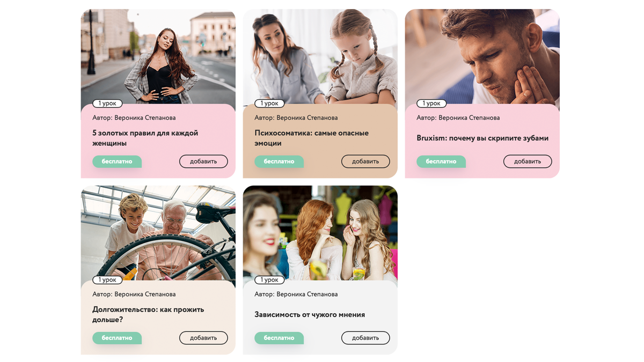Open title 'Психосоматика: самые опасные эмоции'
The width and height of the screenshot is (644, 362).
(311, 138)
